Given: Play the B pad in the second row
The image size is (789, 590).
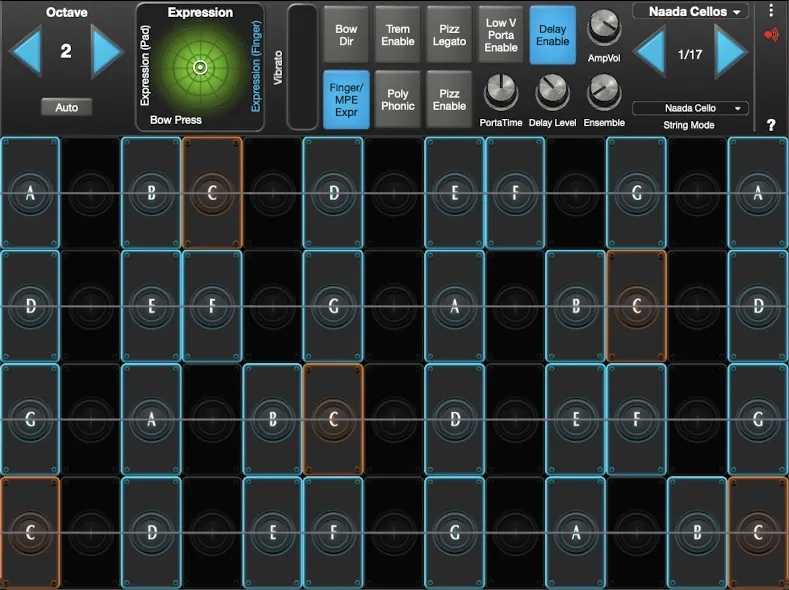Looking at the screenshot, I should coord(576,306).
